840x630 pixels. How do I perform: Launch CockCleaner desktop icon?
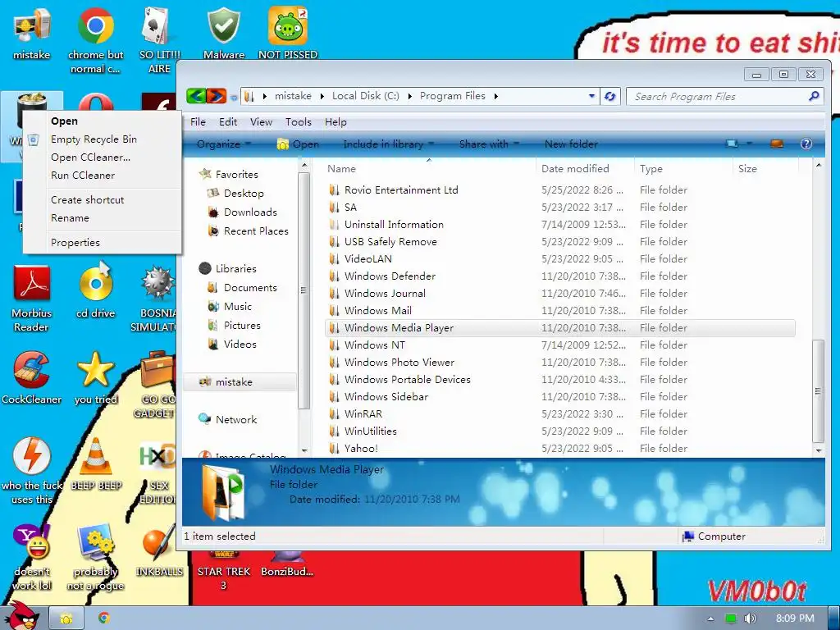click(32, 377)
